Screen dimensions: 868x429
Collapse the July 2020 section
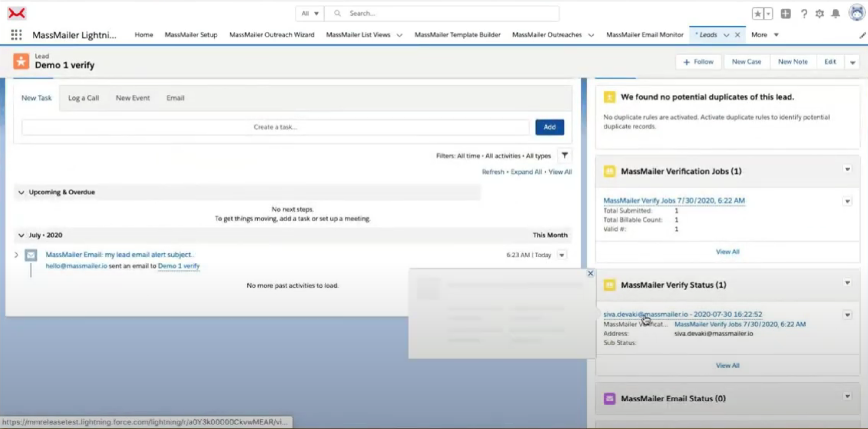21,235
